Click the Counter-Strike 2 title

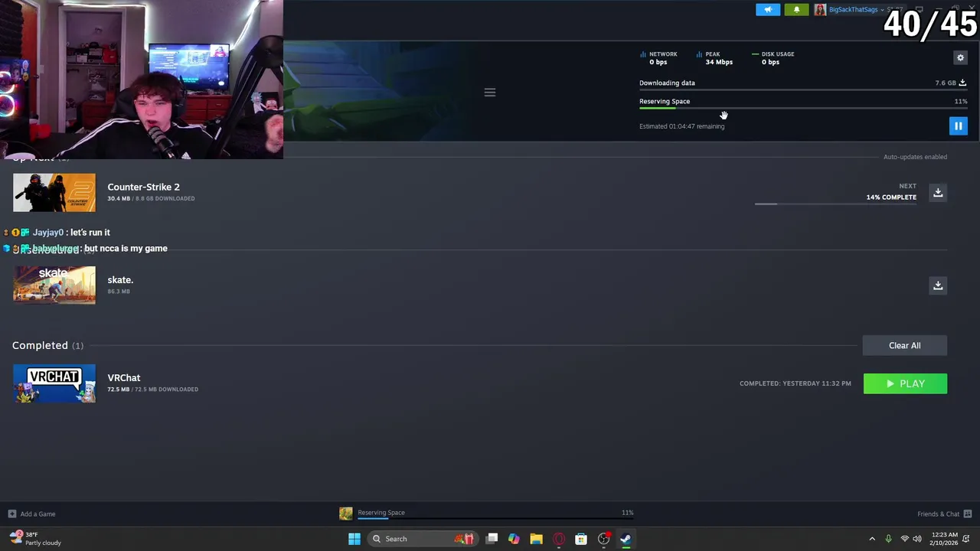(143, 187)
